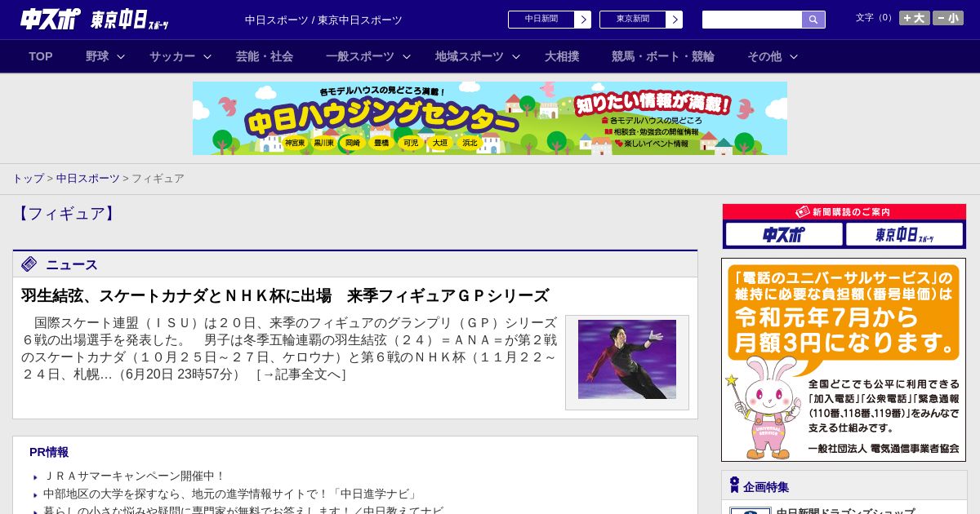Click the 新聞購読のご案内 header
This screenshot has height=514, width=980.
pos(844,212)
